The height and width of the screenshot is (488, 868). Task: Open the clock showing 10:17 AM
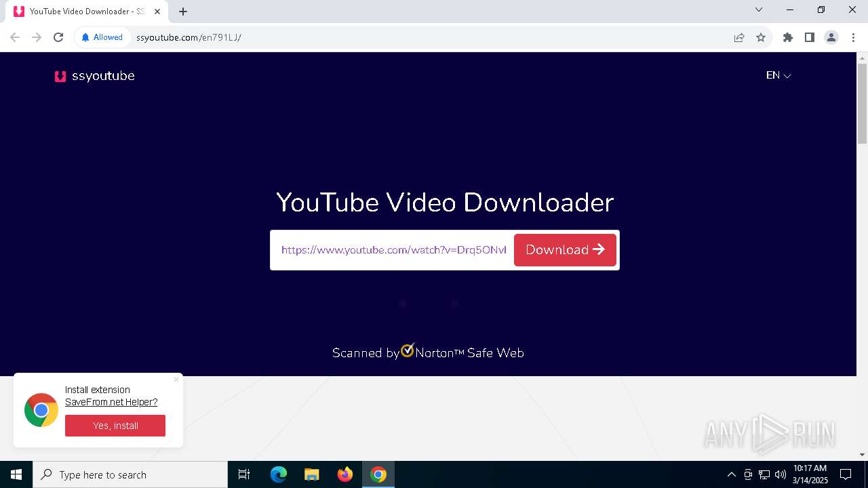coord(810,474)
